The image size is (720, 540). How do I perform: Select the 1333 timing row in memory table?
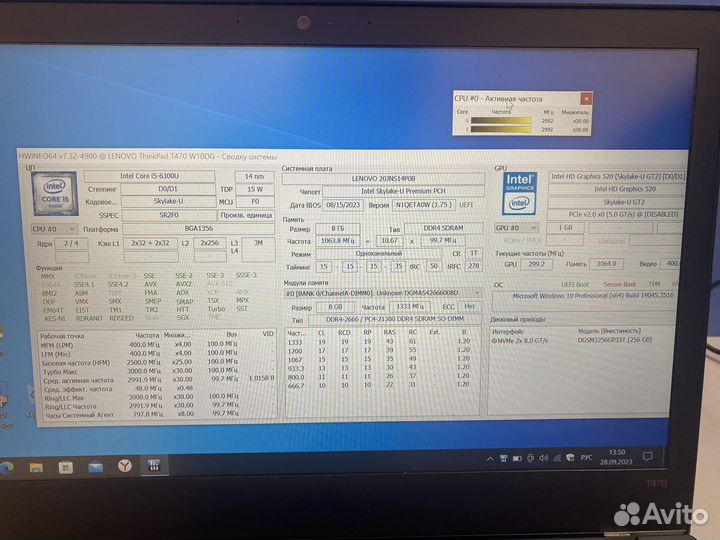click(x=382, y=342)
